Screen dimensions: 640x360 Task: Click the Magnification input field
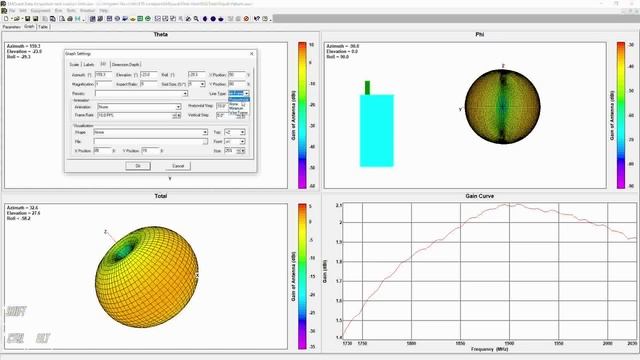point(104,84)
